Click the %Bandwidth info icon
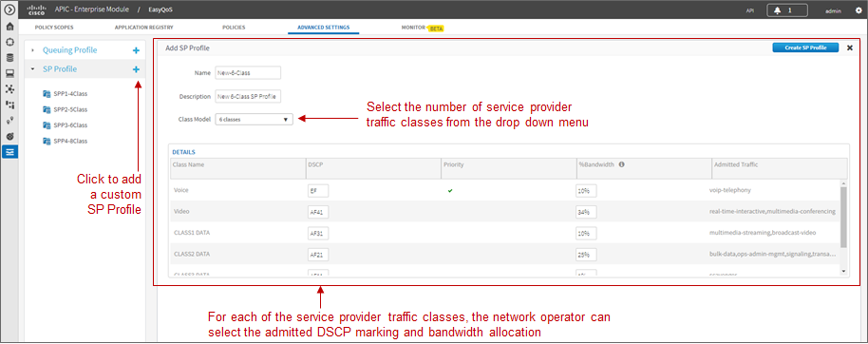 [x=622, y=164]
